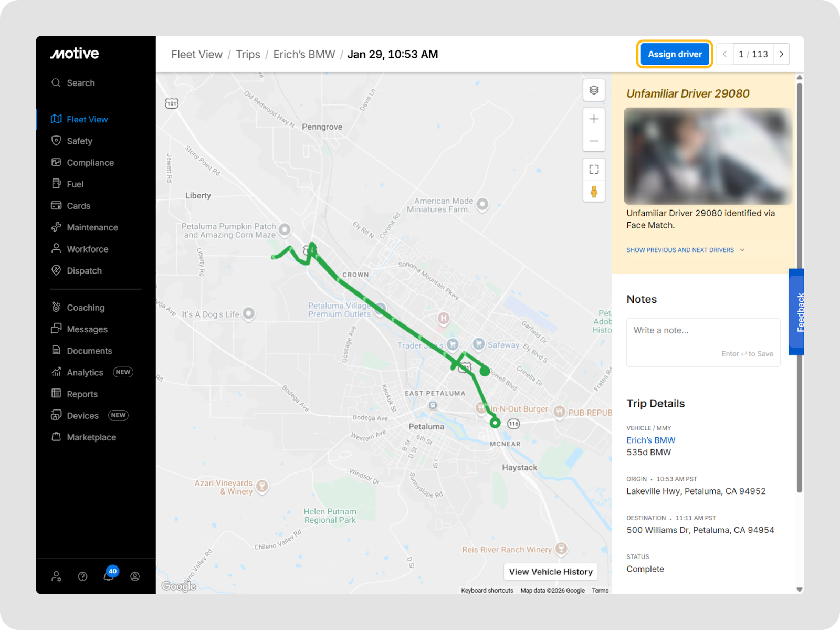This screenshot has width=840, height=630.
Task: Open admin settings icon in sidebar footer
Action: [x=56, y=576]
